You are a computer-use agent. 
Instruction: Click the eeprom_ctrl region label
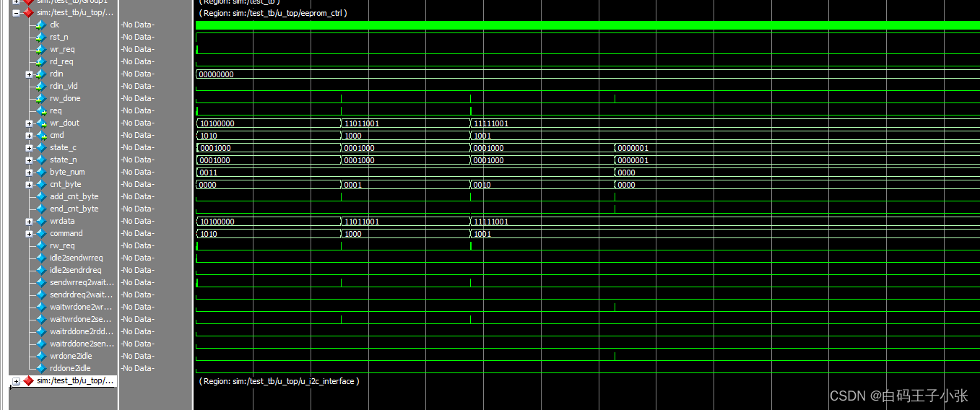pos(273,13)
